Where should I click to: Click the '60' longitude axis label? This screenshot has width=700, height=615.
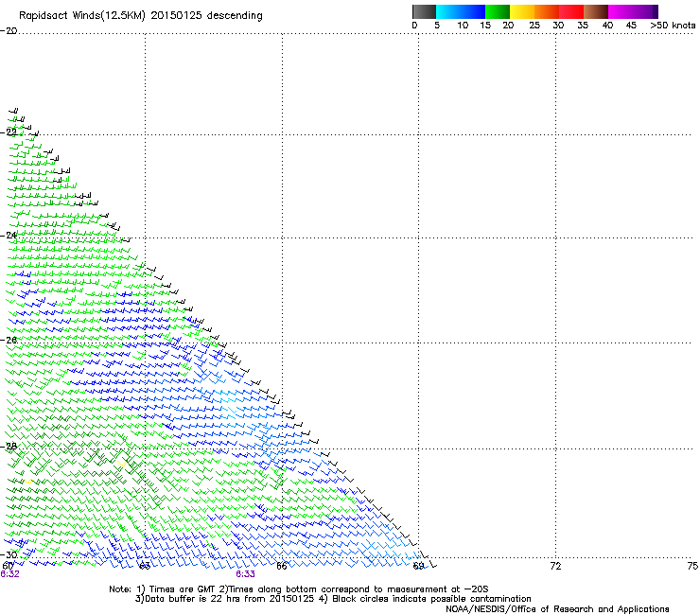coord(8,566)
